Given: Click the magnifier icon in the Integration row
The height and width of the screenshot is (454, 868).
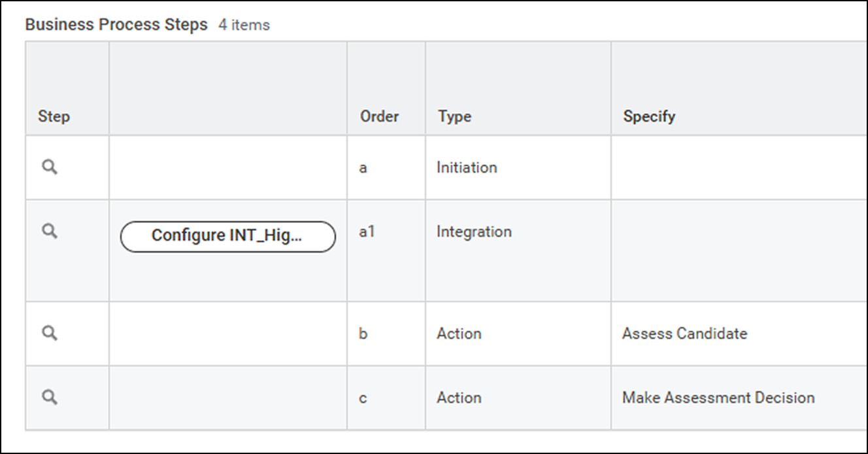Looking at the screenshot, I should click(50, 231).
